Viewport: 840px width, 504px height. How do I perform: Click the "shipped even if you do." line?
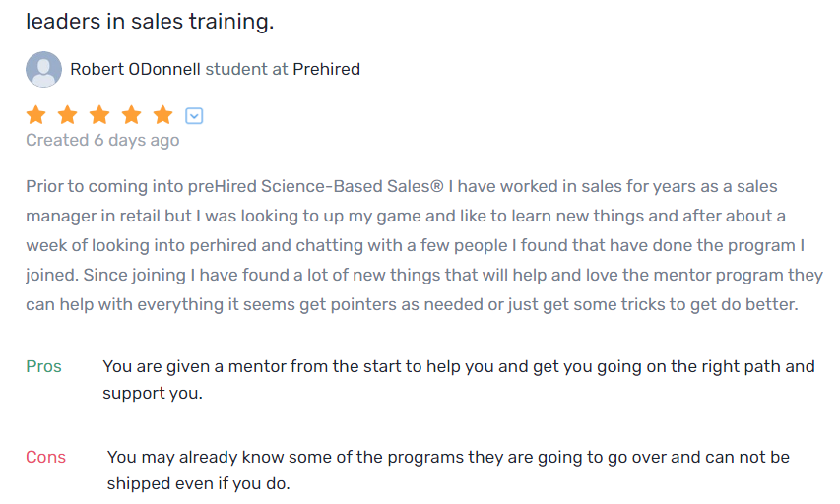tap(198, 484)
